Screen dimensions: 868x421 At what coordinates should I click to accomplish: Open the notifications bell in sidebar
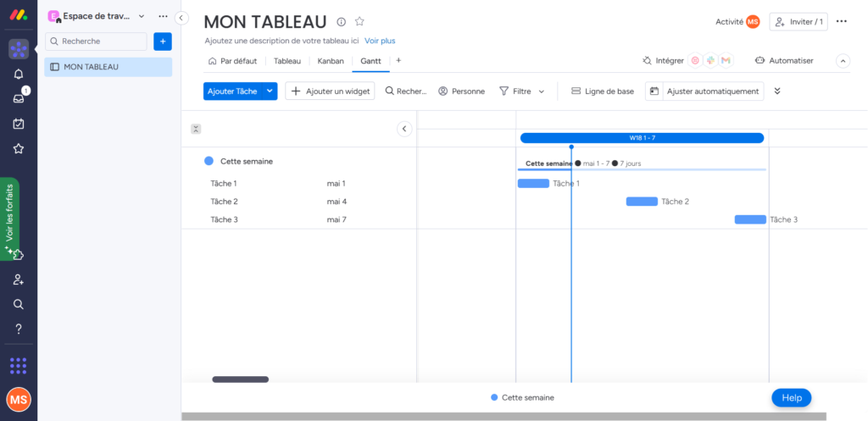[19, 74]
